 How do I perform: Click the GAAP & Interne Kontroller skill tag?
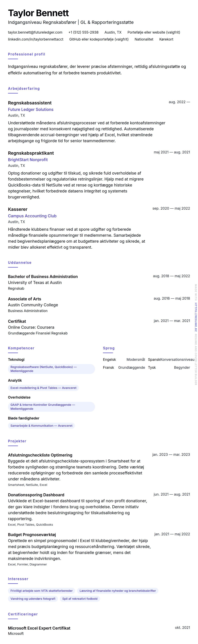(x=51, y=407)
